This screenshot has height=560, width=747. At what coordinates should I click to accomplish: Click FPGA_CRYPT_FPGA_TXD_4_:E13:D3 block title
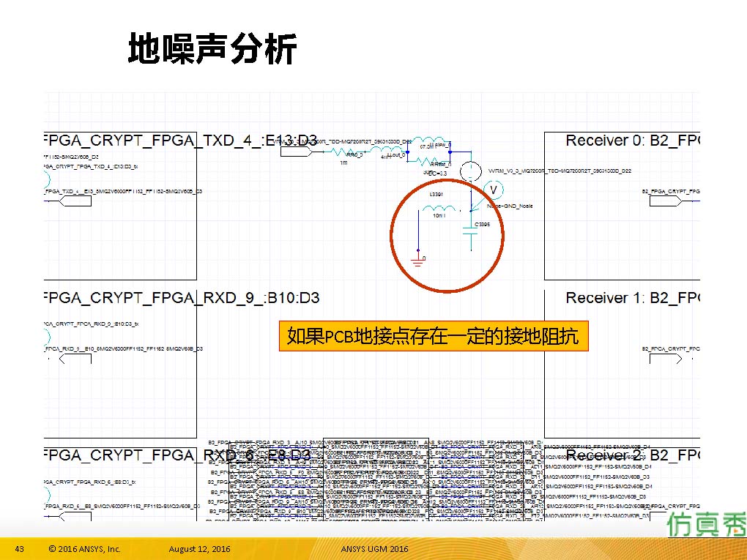click(181, 141)
